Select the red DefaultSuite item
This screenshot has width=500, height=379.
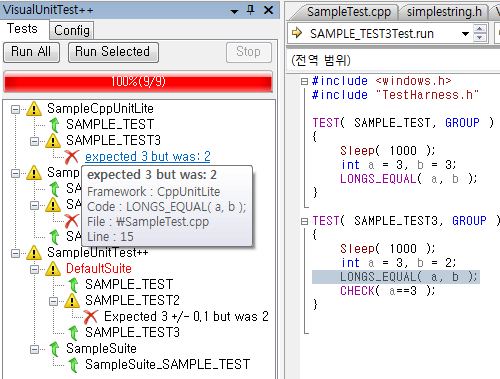click(x=99, y=269)
